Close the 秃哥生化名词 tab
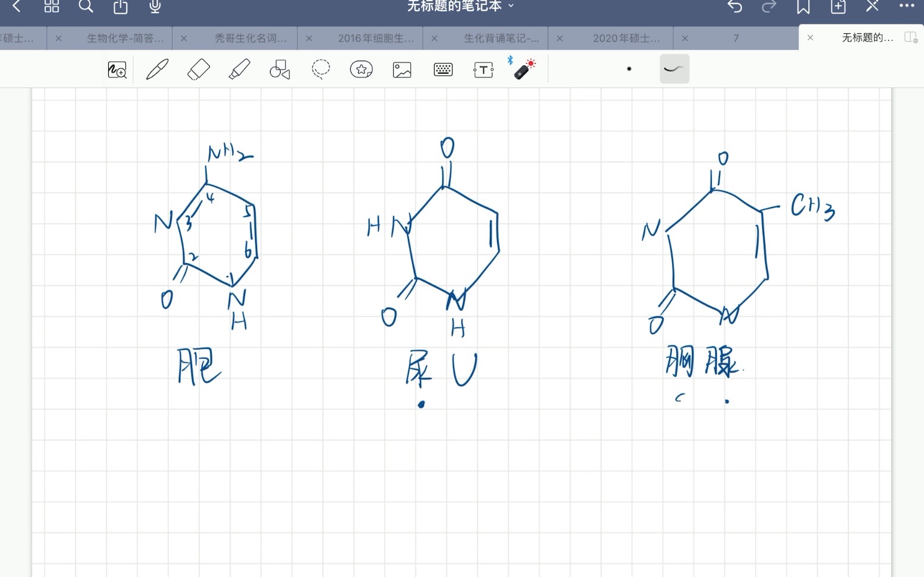Screen dimensions: 924x577 pyautogui.click(x=184, y=38)
